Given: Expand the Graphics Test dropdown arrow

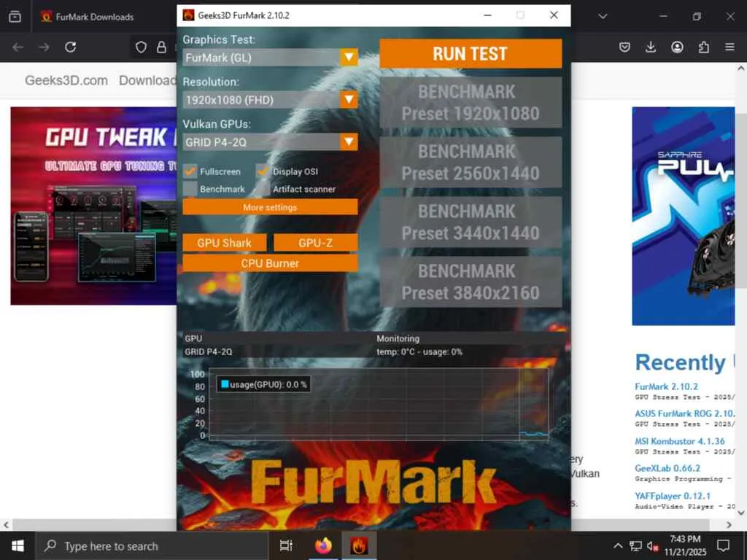Looking at the screenshot, I should [349, 58].
